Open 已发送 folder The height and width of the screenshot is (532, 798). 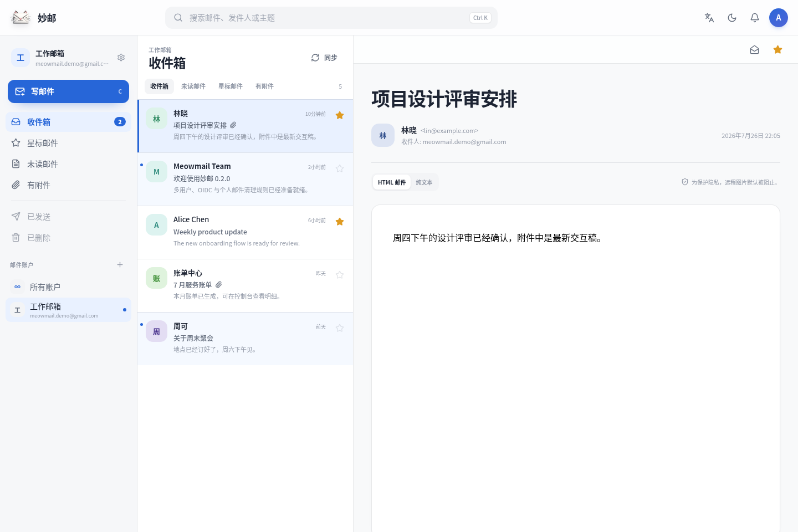pos(68,217)
